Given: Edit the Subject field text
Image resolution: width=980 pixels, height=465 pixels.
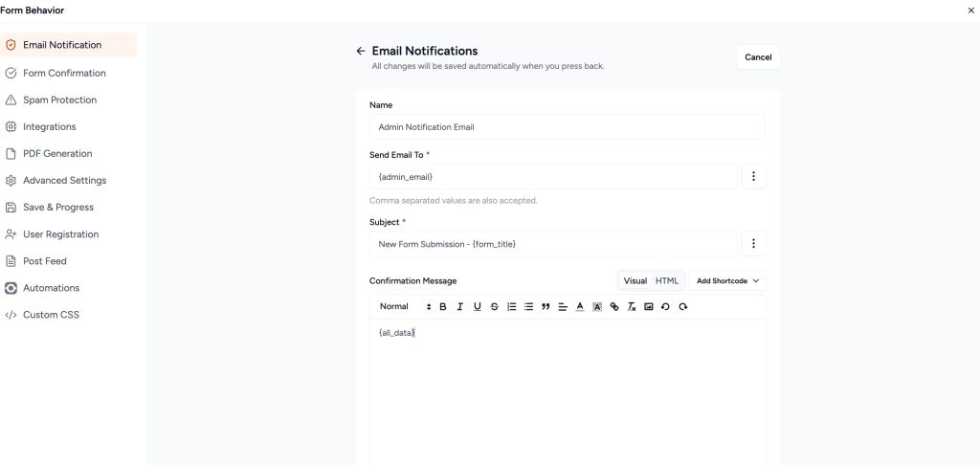Looking at the screenshot, I should [553, 244].
